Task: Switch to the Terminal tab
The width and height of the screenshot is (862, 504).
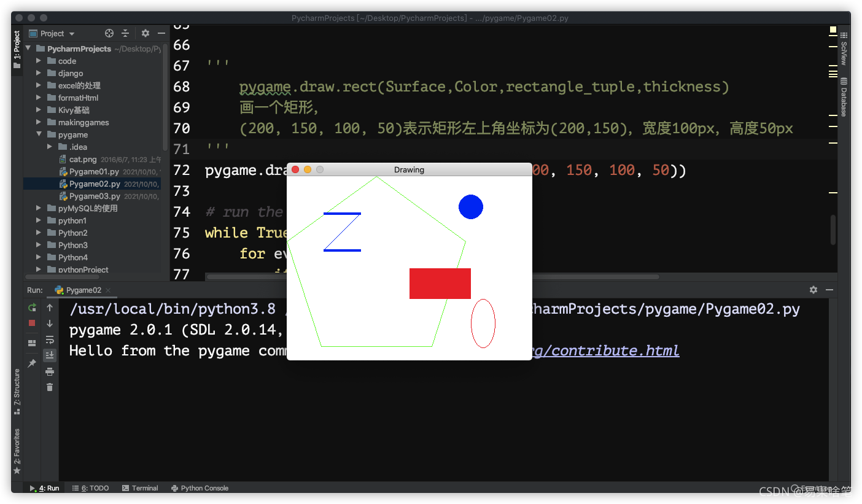Action: [140, 488]
